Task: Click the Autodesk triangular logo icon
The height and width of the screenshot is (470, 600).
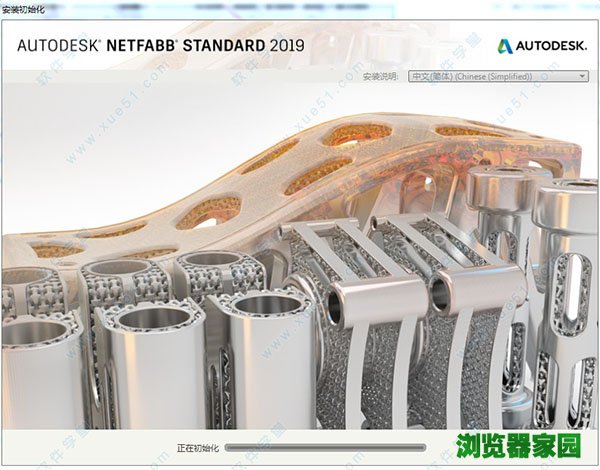Action: [x=506, y=46]
